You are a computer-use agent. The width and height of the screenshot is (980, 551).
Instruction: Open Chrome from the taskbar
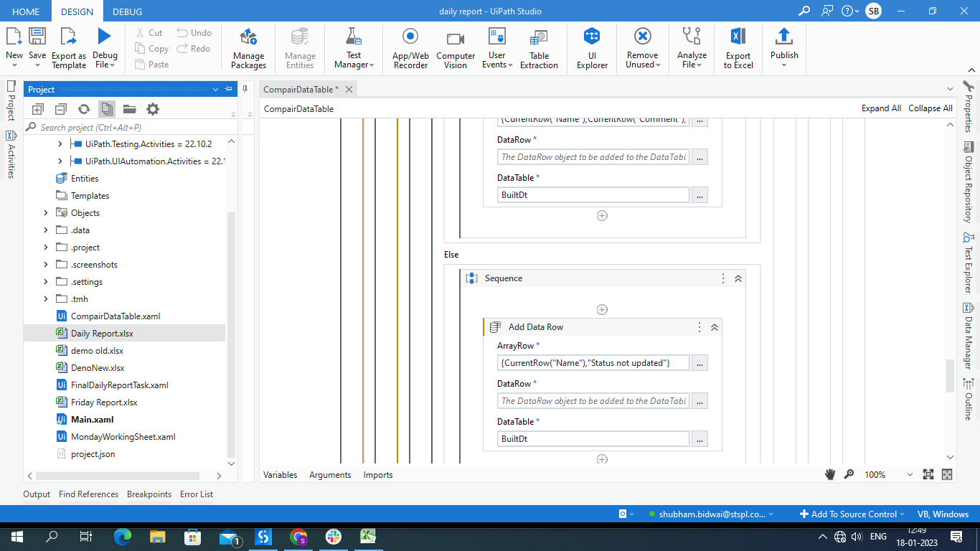pos(298,537)
